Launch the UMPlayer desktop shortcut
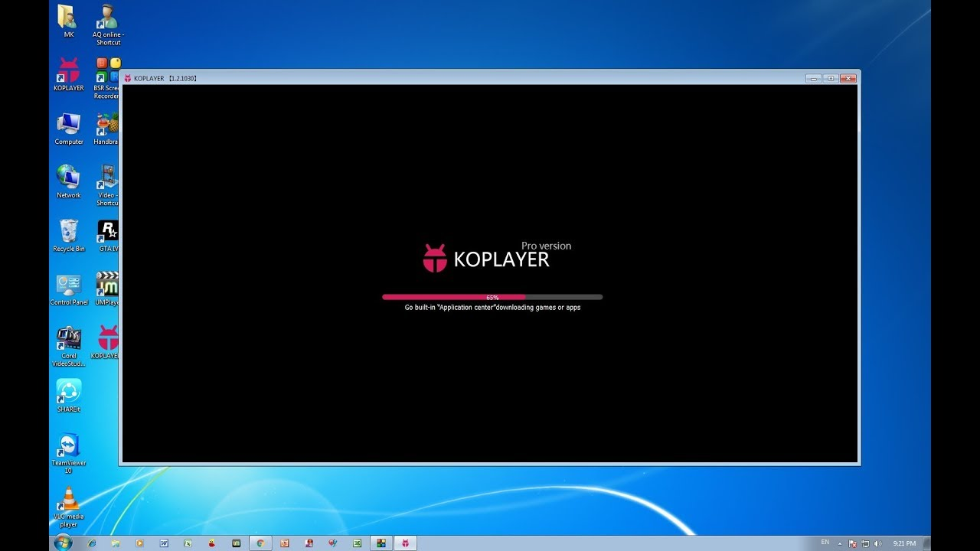 click(108, 289)
